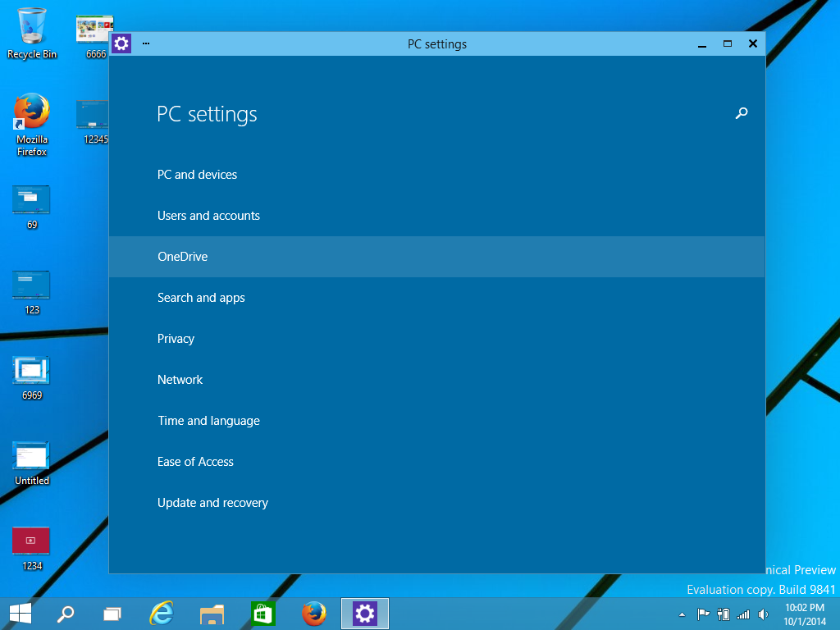Open the Recycle Bin desktop icon
The image size is (840, 630).
tap(32, 33)
